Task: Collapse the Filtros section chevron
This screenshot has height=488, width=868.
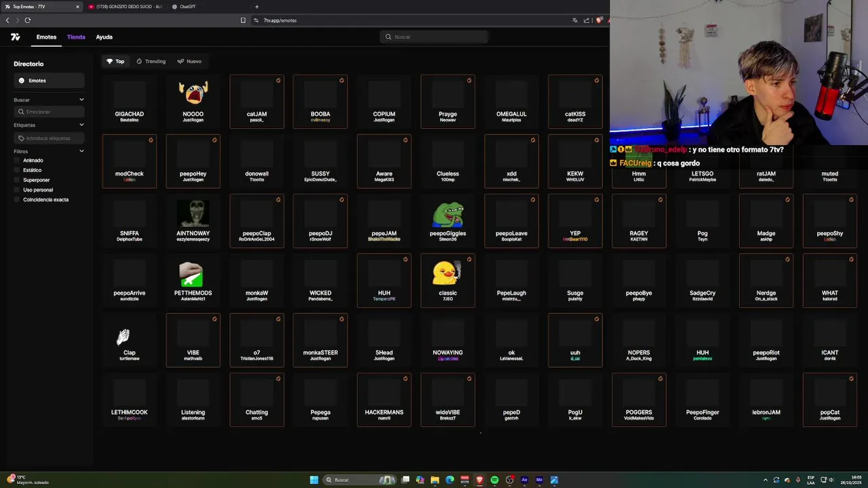Action: [81, 151]
